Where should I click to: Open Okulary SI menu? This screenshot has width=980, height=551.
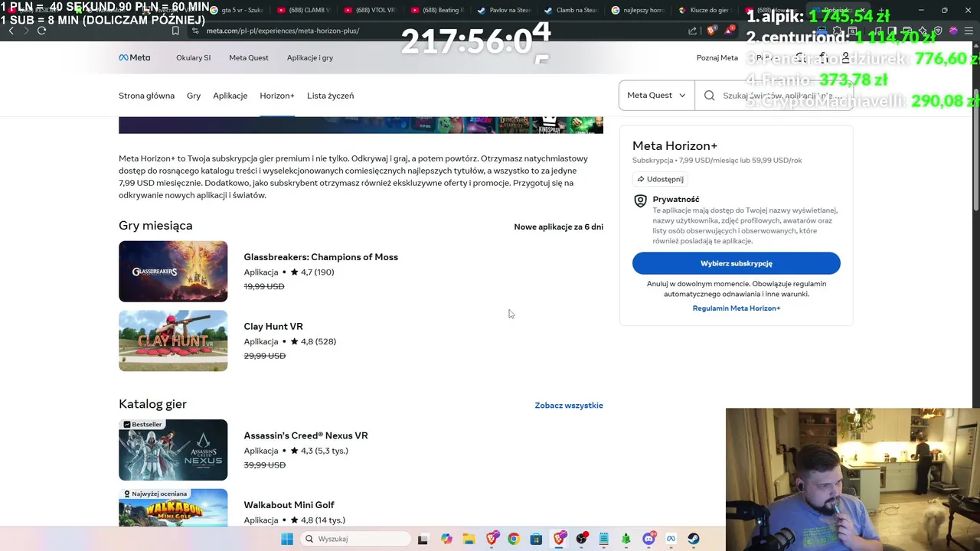coord(193,57)
